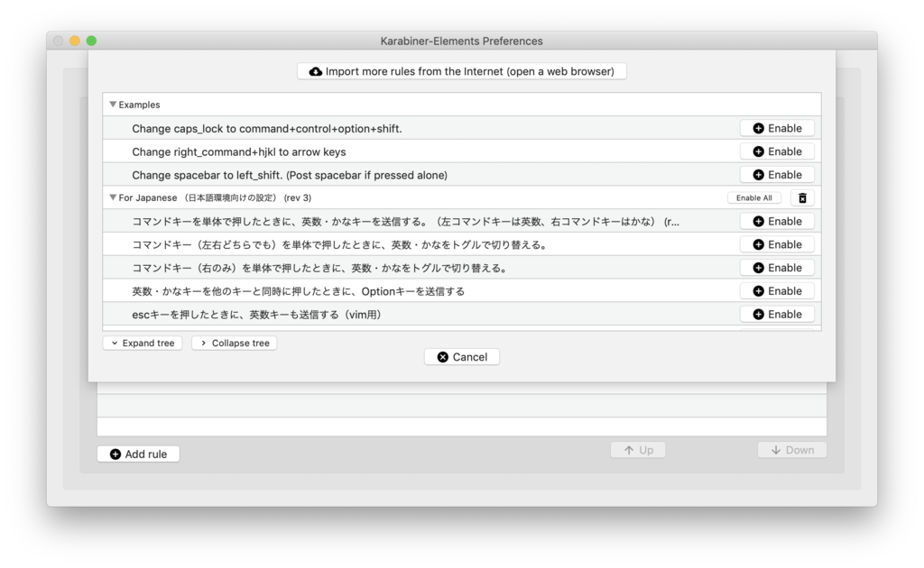Screen dimensions: 924x568
Task: Enable rule コマンドキー（左右どちらでも）toggle
Action: click(x=777, y=244)
